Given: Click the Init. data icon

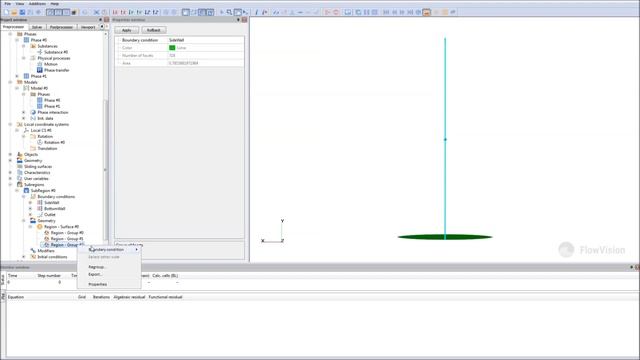Looking at the screenshot, I should (33, 118).
